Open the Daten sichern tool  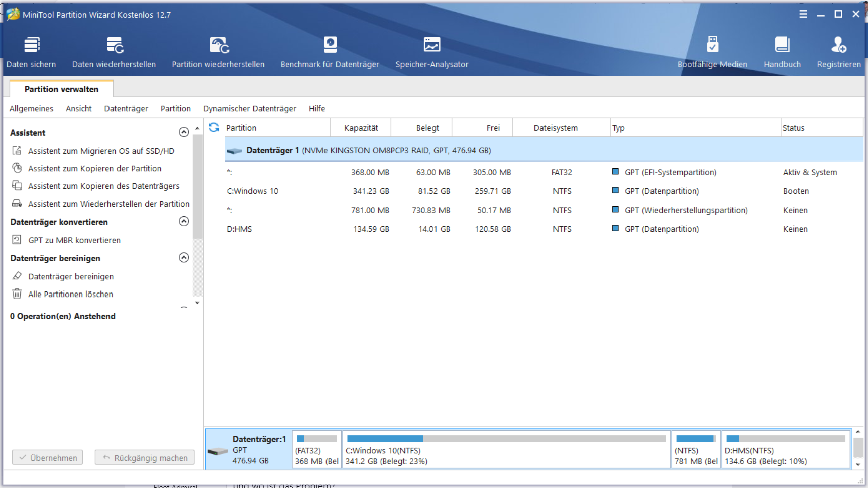coord(31,52)
